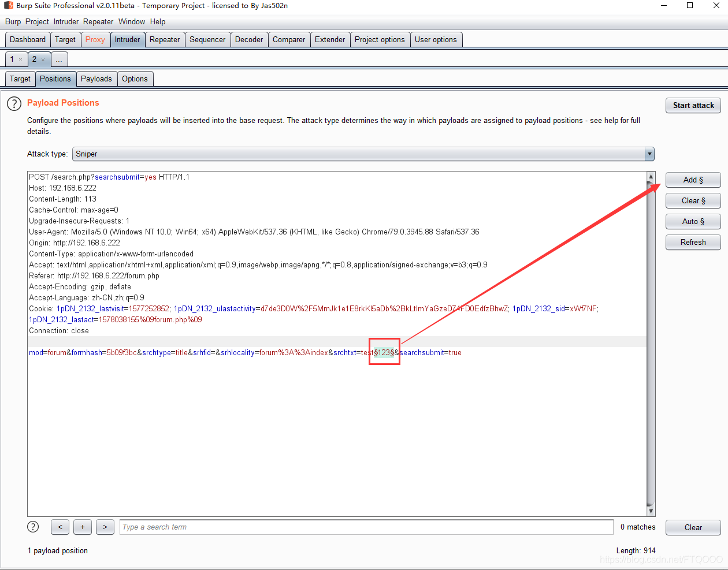Switch to the Decoder tab
This screenshot has height=570, width=728.
pyautogui.click(x=249, y=40)
